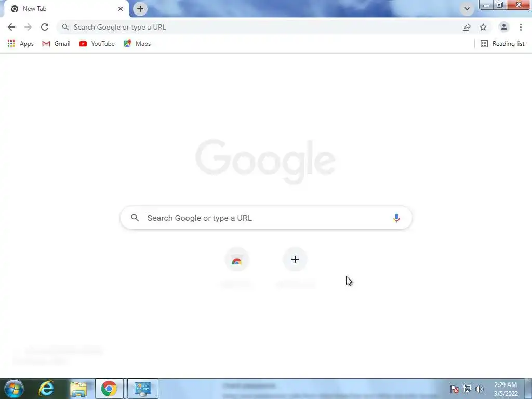Launch Internet Explorer from the taskbar
532x399 pixels.
46,389
